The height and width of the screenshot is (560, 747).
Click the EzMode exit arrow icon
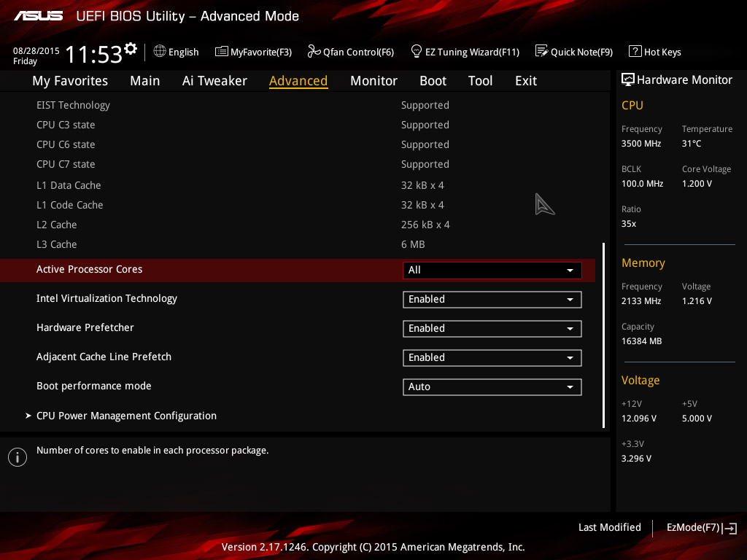[729, 528]
